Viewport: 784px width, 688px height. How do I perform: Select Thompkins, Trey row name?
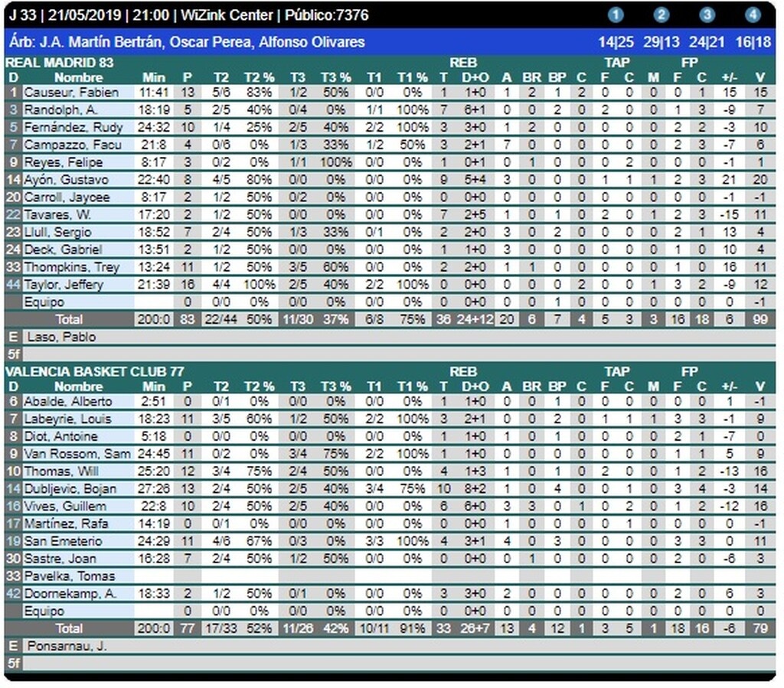point(71,267)
